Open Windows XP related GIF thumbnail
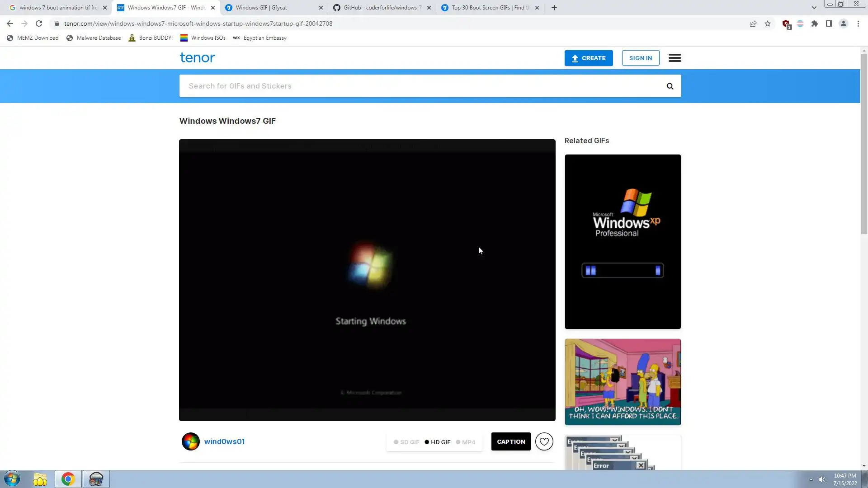Image resolution: width=868 pixels, height=488 pixels. [x=623, y=241]
